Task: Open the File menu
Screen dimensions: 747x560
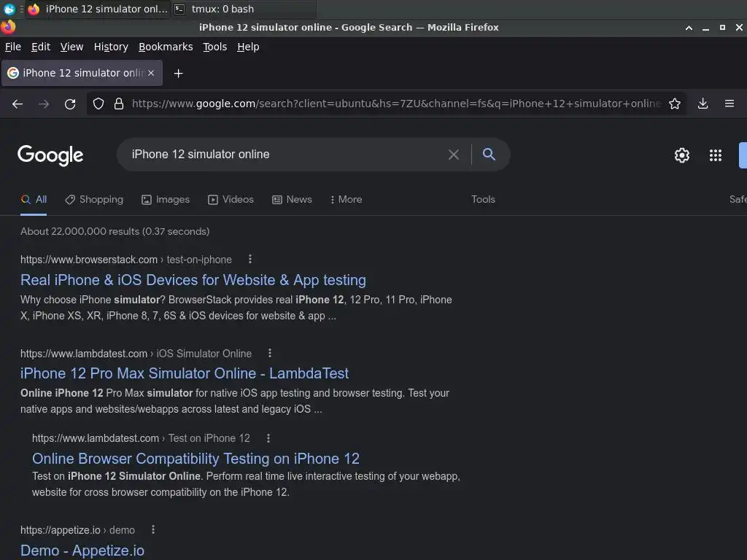Action: coord(13,47)
